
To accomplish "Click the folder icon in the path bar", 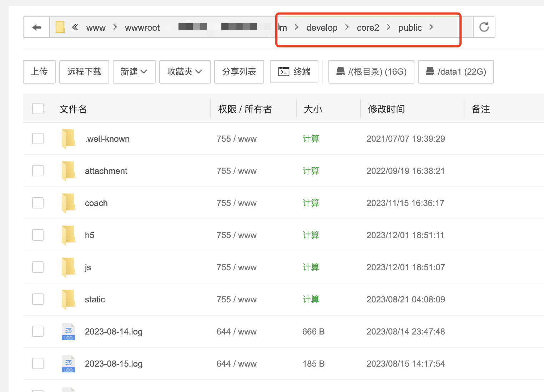I will click(60, 27).
